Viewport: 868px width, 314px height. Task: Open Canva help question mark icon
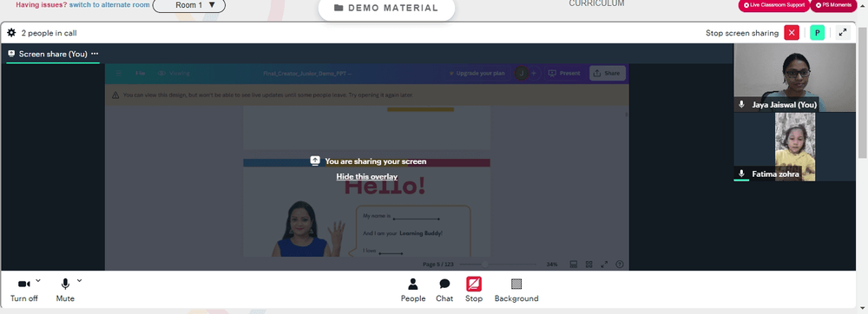click(620, 265)
